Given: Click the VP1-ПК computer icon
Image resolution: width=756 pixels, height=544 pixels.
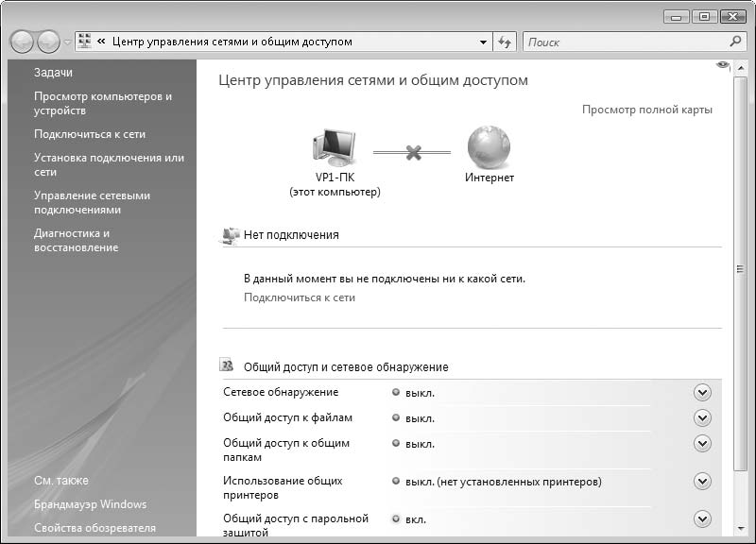Looking at the screenshot, I should (335, 148).
